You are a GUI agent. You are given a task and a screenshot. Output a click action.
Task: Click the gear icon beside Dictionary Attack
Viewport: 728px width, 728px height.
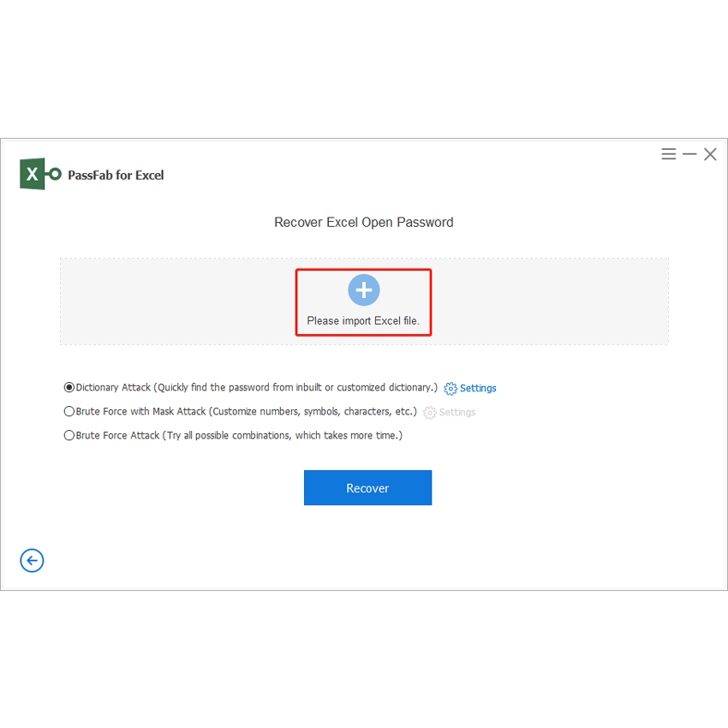[451, 389]
